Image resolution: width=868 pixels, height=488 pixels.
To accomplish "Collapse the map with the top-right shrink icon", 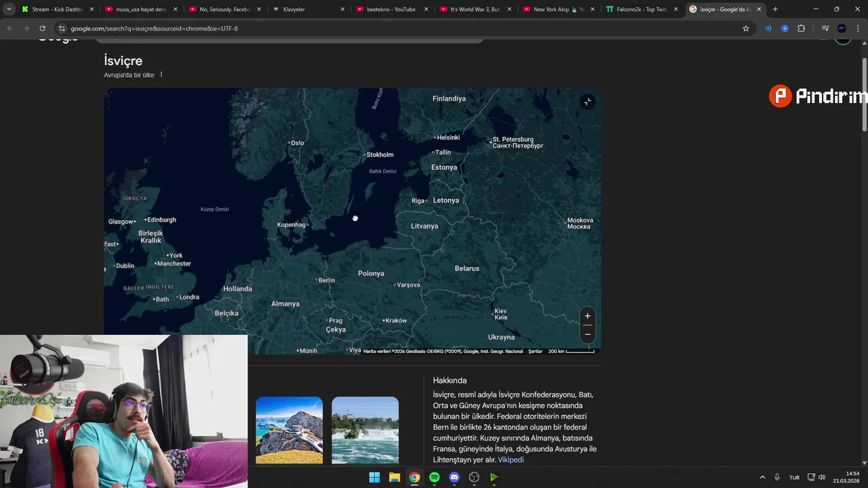I will click(x=587, y=102).
